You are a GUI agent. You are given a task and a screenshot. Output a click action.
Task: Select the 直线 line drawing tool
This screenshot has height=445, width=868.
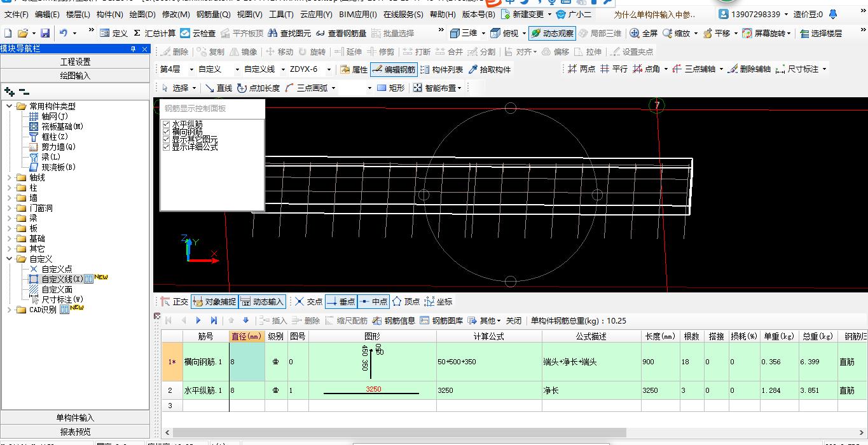pyautogui.click(x=219, y=88)
